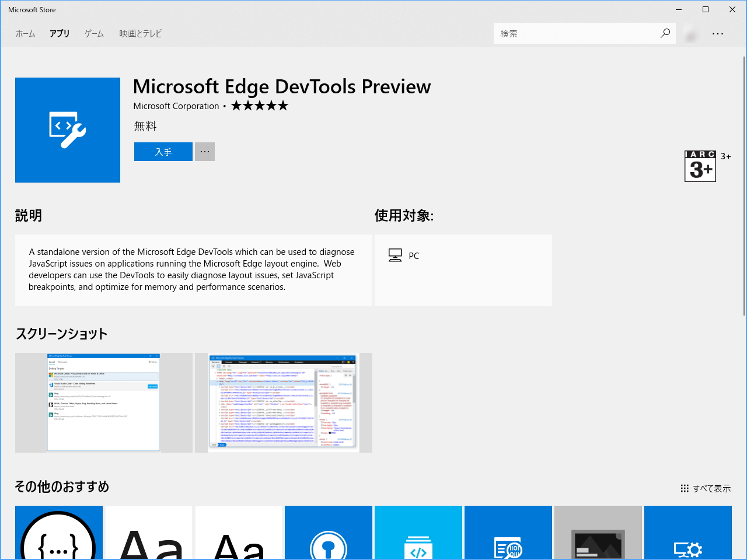Go to the ホーム tab
The height and width of the screenshot is (560, 747).
click(25, 33)
